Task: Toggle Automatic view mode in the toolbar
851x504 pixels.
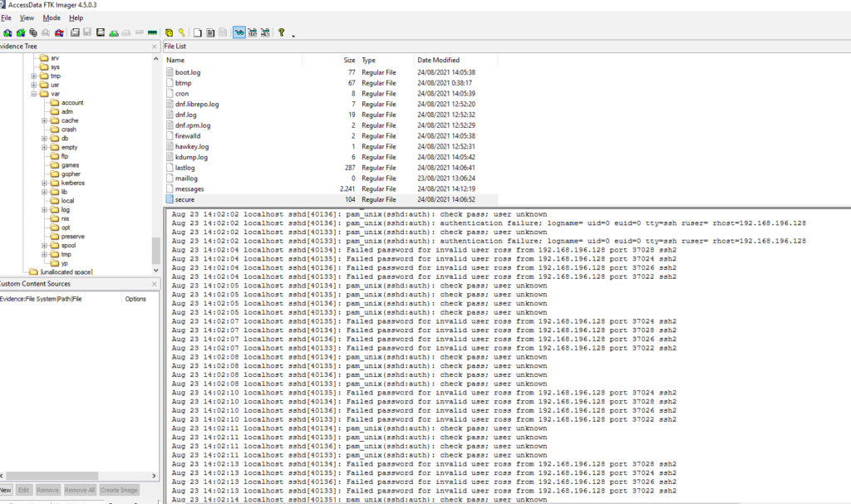Action: click(238, 32)
